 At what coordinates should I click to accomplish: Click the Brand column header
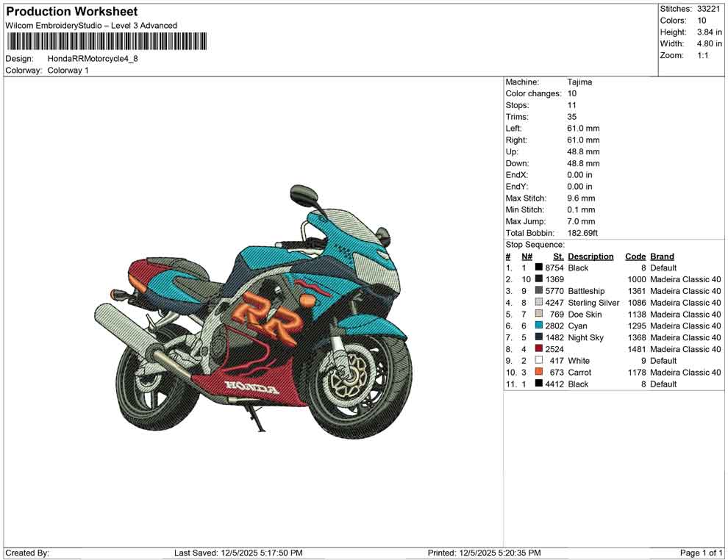point(662,256)
